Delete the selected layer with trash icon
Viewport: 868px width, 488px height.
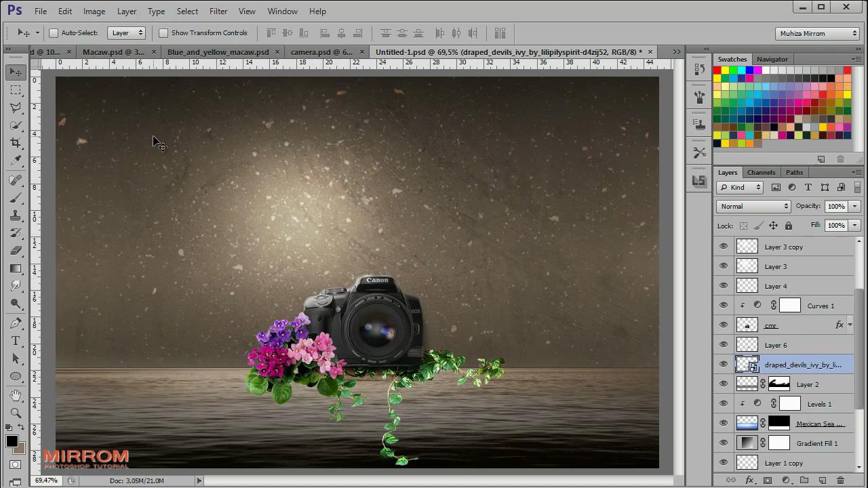(841, 481)
